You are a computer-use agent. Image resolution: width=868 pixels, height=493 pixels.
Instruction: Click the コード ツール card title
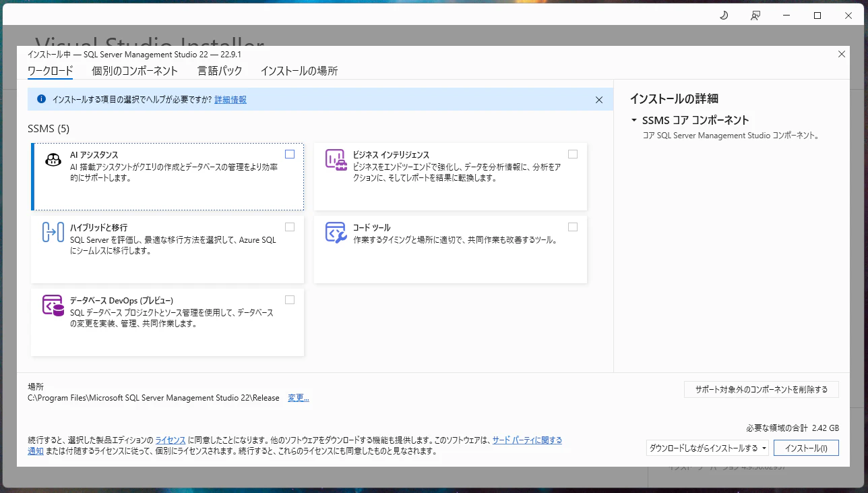tap(372, 227)
